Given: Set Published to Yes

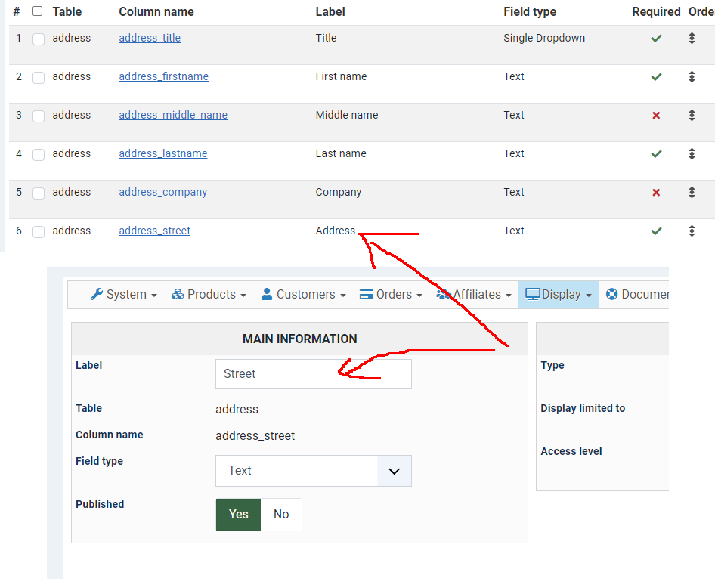Looking at the screenshot, I should 239,514.
